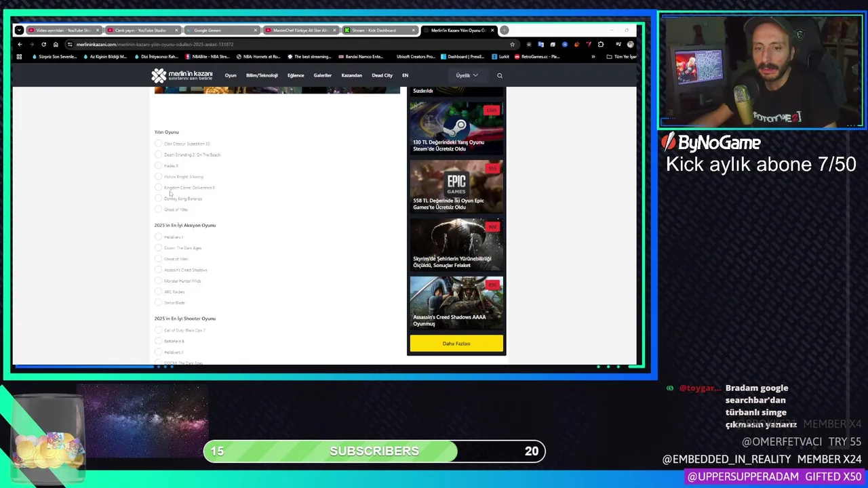Click the Merlin'in Kazanı site logo
This screenshot has height=488, width=868.
182,75
